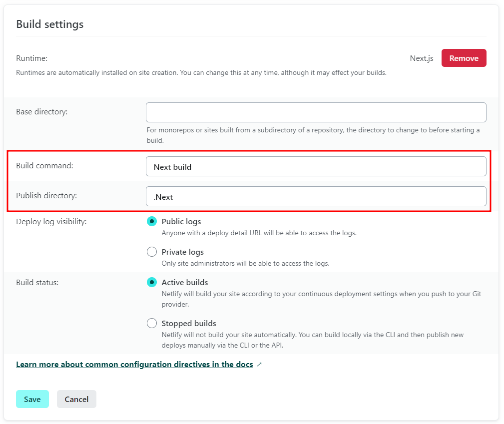Click the Build settings heading
The width and height of the screenshot is (504, 424).
tap(50, 24)
